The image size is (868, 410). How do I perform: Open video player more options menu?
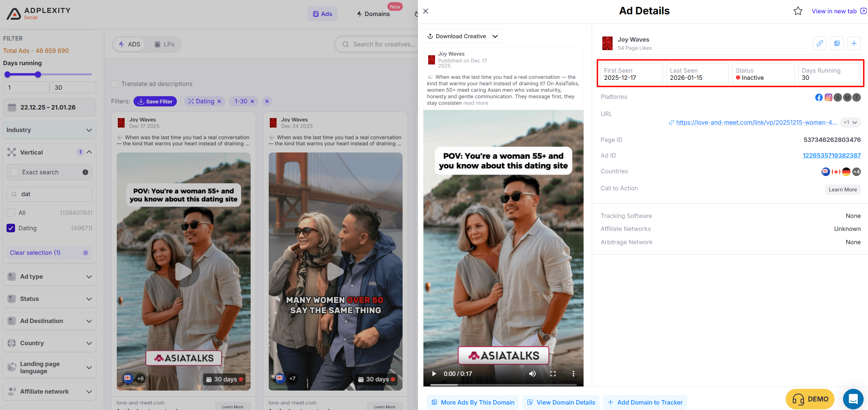[573, 374]
